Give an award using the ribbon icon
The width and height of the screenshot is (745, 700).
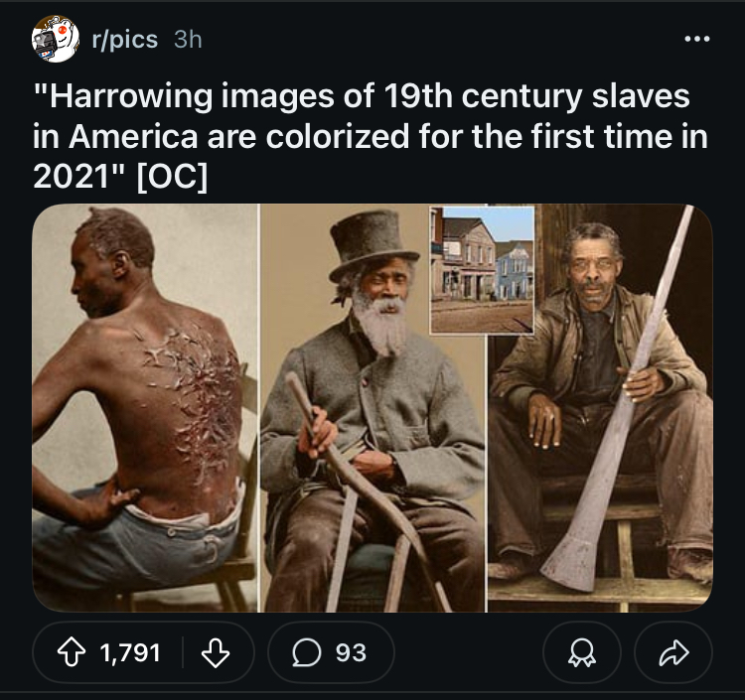[x=581, y=652]
